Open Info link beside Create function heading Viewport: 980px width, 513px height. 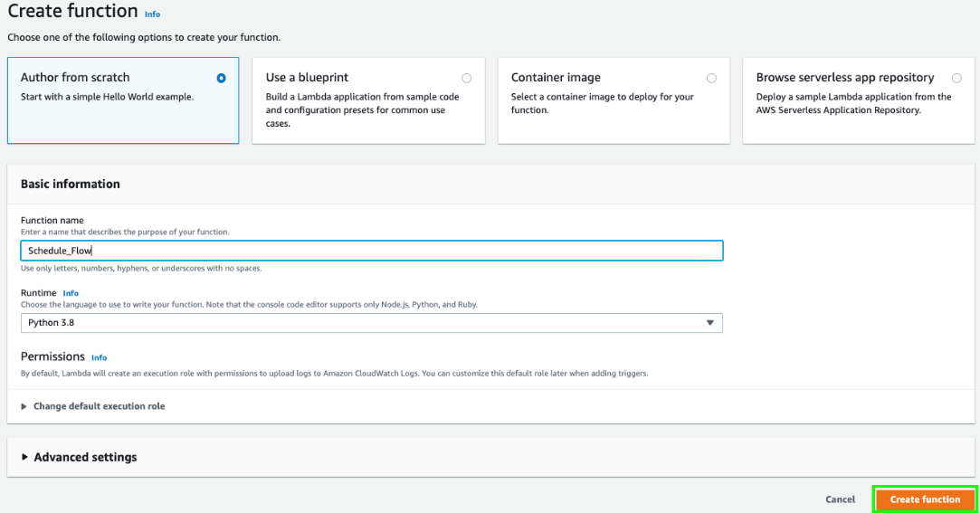[x=153, y=14]
